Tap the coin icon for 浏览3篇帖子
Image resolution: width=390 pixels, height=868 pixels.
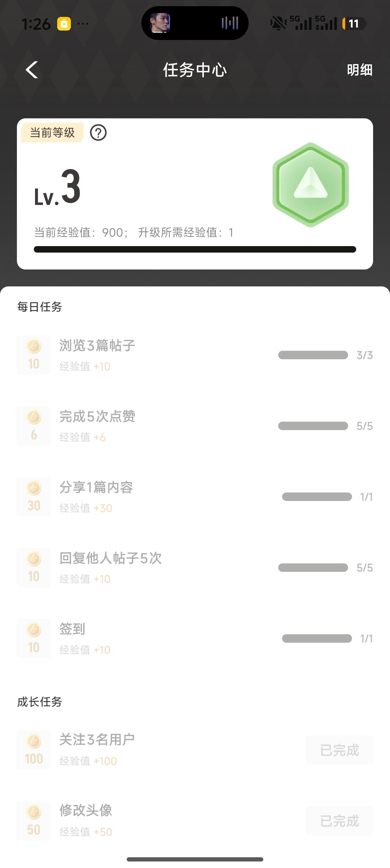pos(34,355)
